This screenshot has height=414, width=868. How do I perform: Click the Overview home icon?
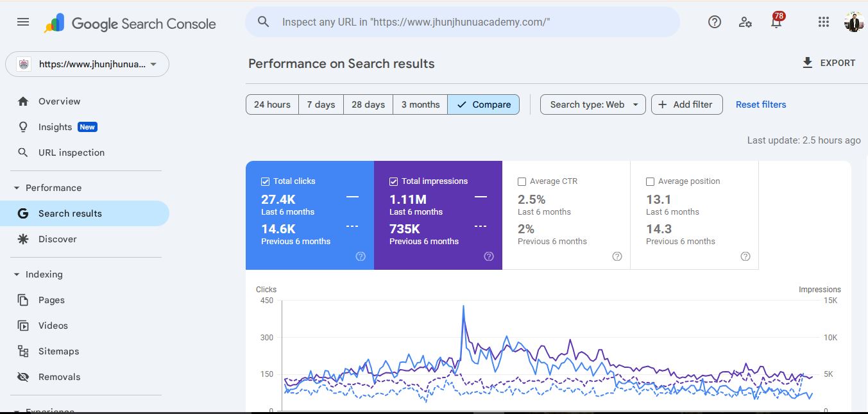coord(23,101)
